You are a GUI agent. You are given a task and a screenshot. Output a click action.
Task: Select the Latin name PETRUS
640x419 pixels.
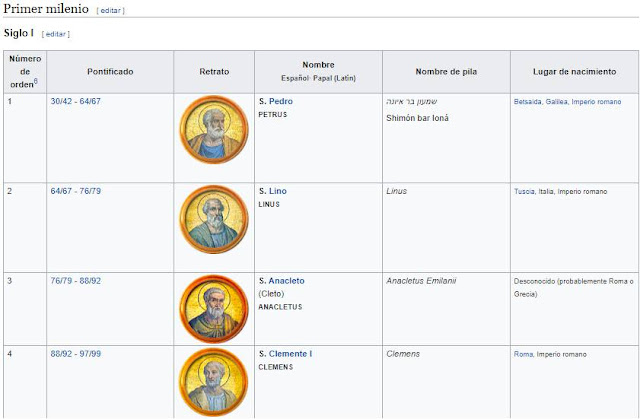(x=273, y=115)
